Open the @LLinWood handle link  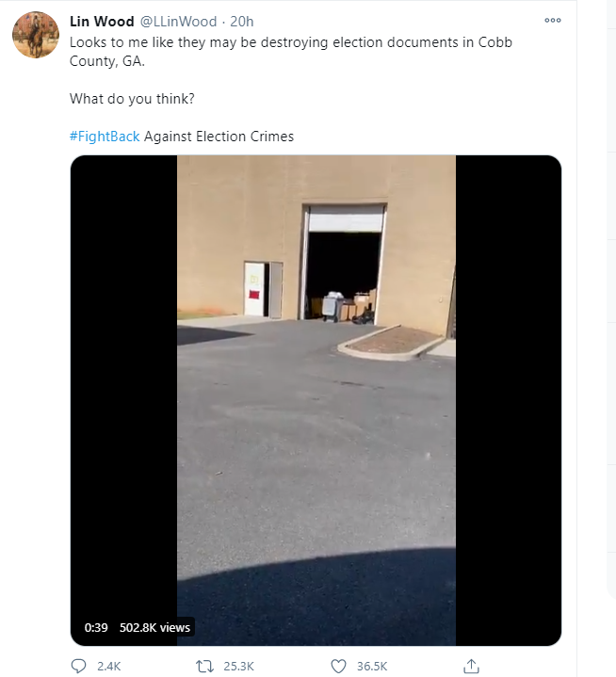tap(178, 22)
